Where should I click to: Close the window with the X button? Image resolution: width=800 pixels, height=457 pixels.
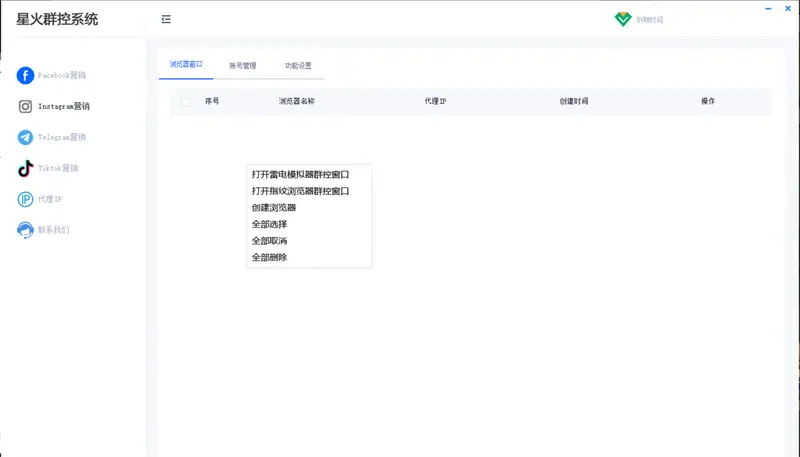pyautogui.click(x=788, y=9)
